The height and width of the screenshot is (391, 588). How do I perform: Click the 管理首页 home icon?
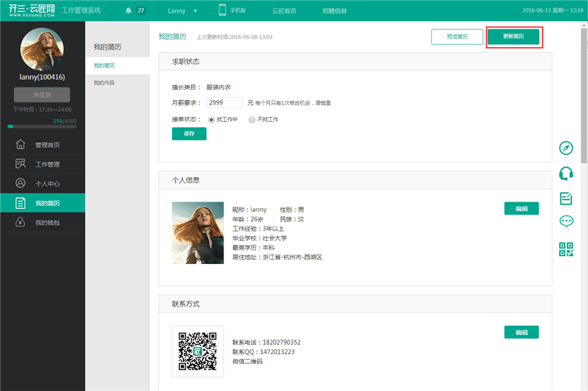tap(20, 144)
